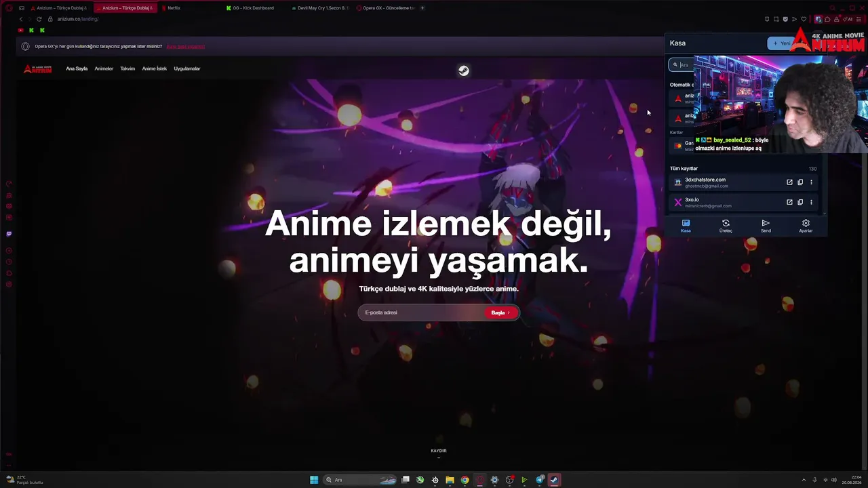Click the KAYDIR scroll indicator
The height and width of the screenshot is (488, 868).
[x=439, y=453]
